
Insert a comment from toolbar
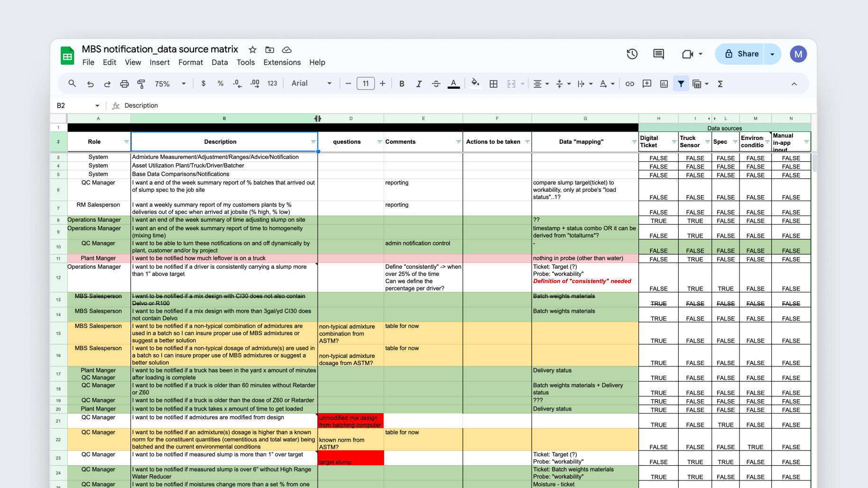click(x=646, y=84)
